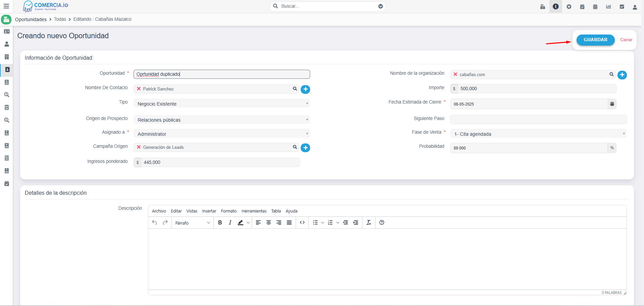
Task: Remove cabañas.com with the red X
Action: (455, 74)
